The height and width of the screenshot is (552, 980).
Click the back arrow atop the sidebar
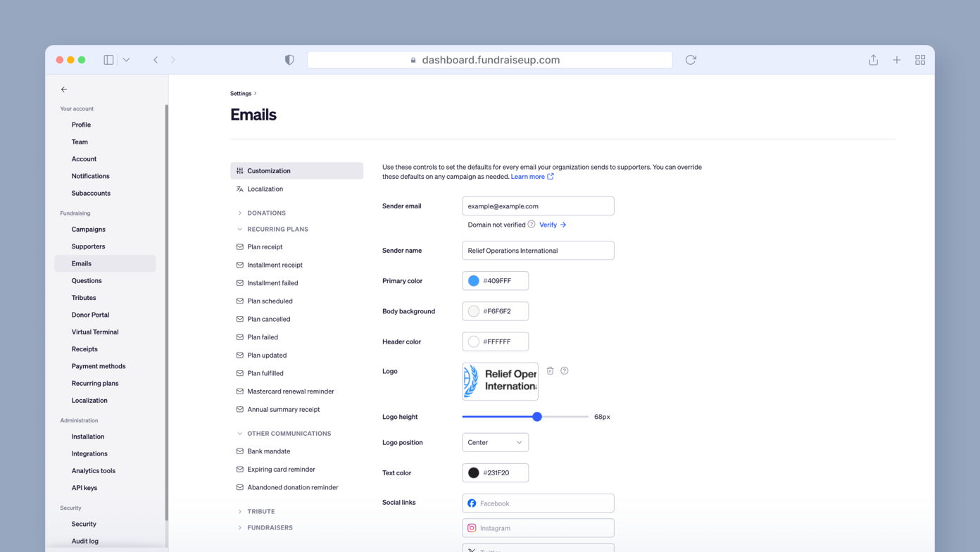(x=63, y=89)
